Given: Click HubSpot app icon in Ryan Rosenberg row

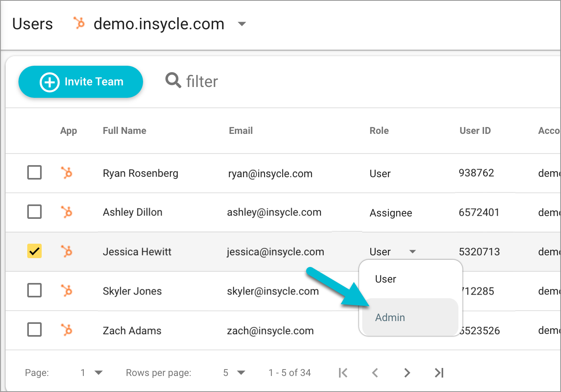Looking at the screenshot, I should 67,173.
